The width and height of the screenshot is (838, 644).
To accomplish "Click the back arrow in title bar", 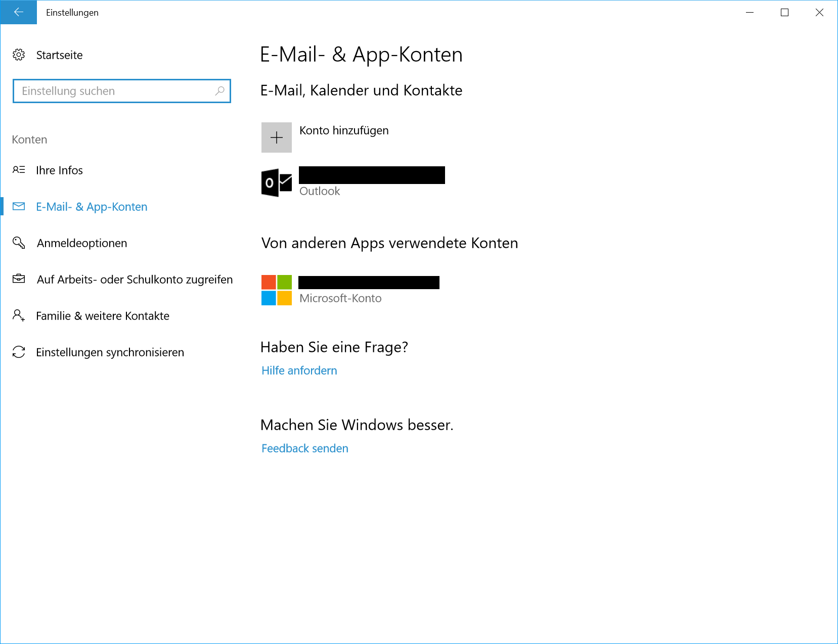I will pyautogui.click(x=19, y=12).
